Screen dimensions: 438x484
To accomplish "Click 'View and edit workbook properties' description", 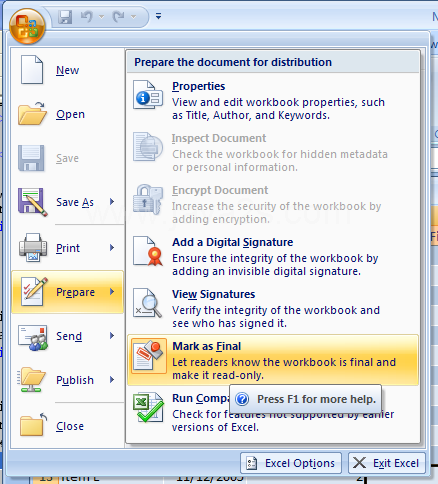I will click(278, 109).
